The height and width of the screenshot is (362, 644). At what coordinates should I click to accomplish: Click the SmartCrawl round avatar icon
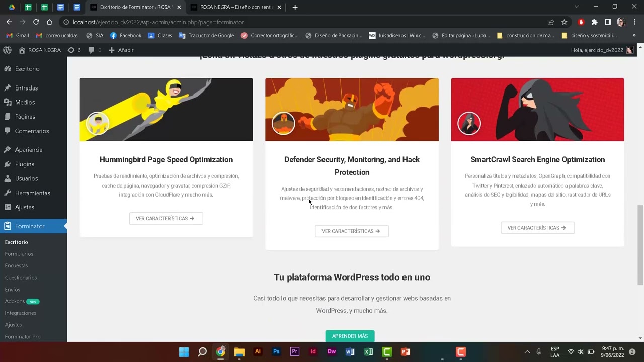pos(469,123)
